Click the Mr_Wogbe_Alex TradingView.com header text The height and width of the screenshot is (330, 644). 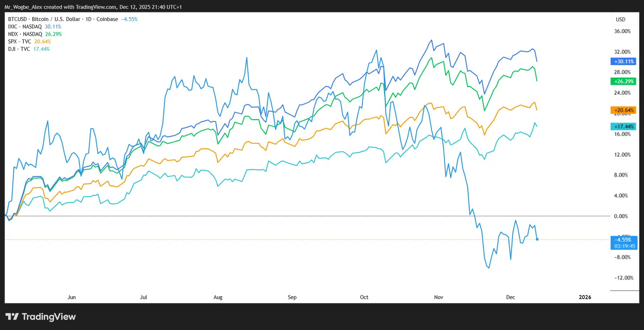(93, 7)
